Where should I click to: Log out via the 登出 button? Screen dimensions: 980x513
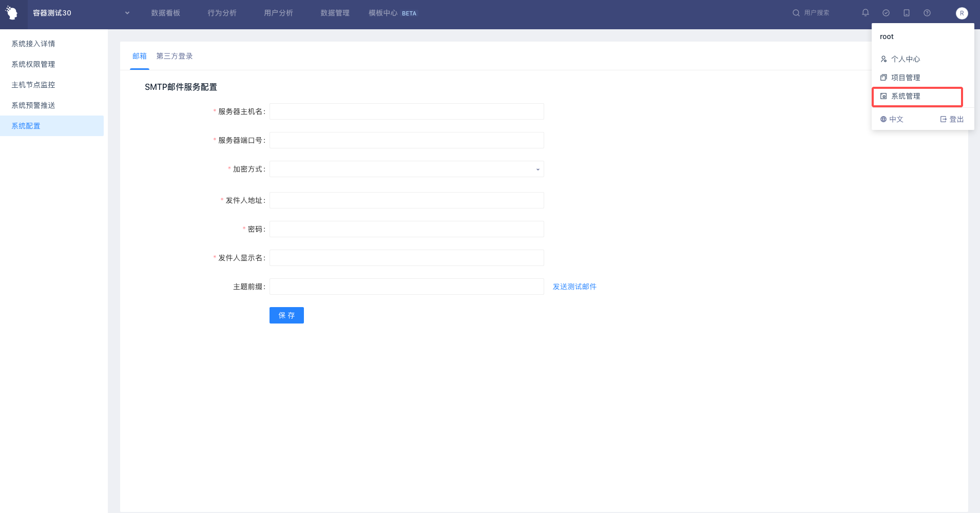pos(952,119)
